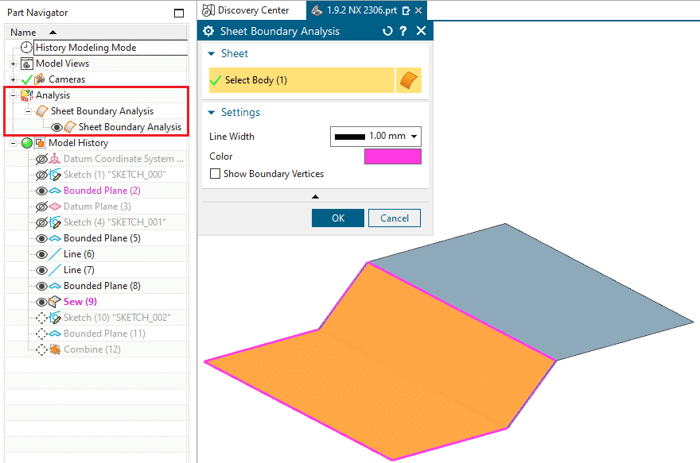Switch to the Discovery Center tab
700x463 pixels.
point(252,10)
